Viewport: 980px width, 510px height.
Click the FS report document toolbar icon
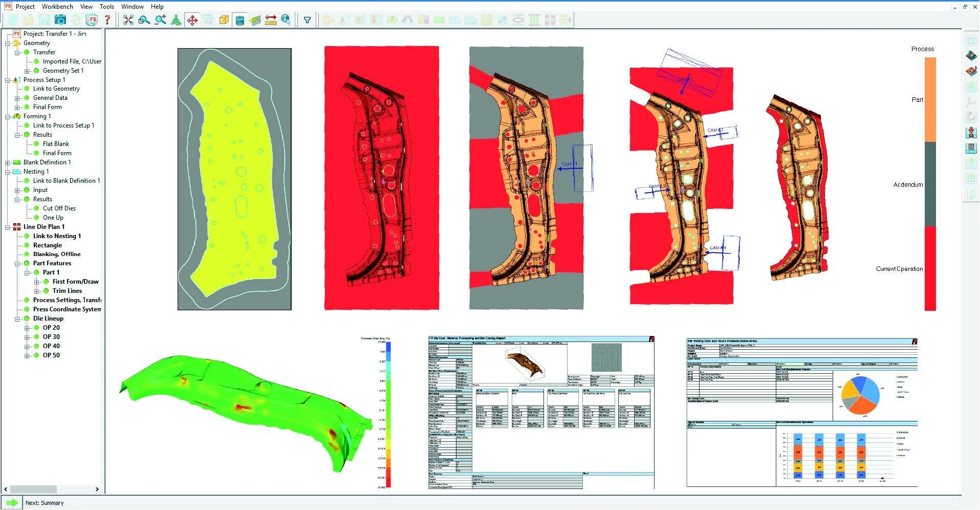(x=92, y=20)
